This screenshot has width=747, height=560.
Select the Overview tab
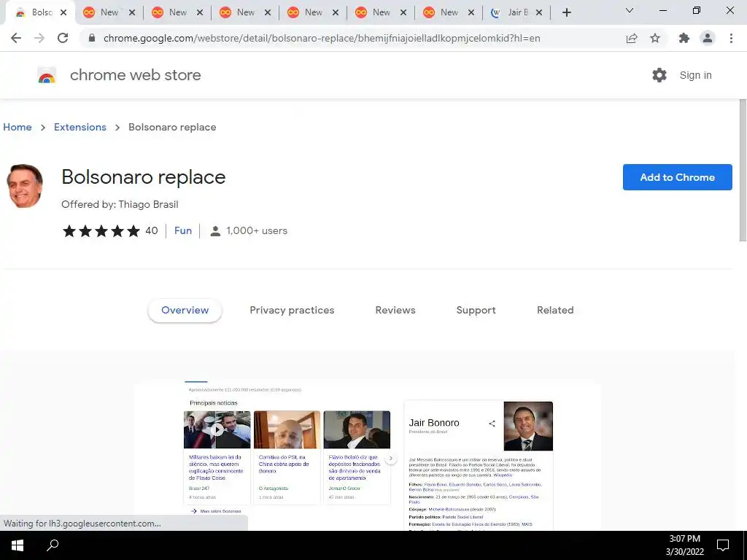coord(185,310)
